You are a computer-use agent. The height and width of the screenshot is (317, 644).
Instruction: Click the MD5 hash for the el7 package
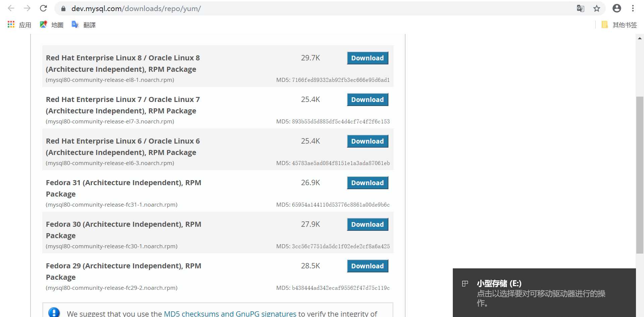341,121
